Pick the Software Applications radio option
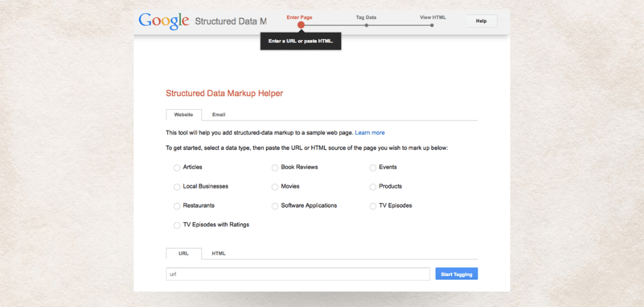 click(x=275, y=206)
